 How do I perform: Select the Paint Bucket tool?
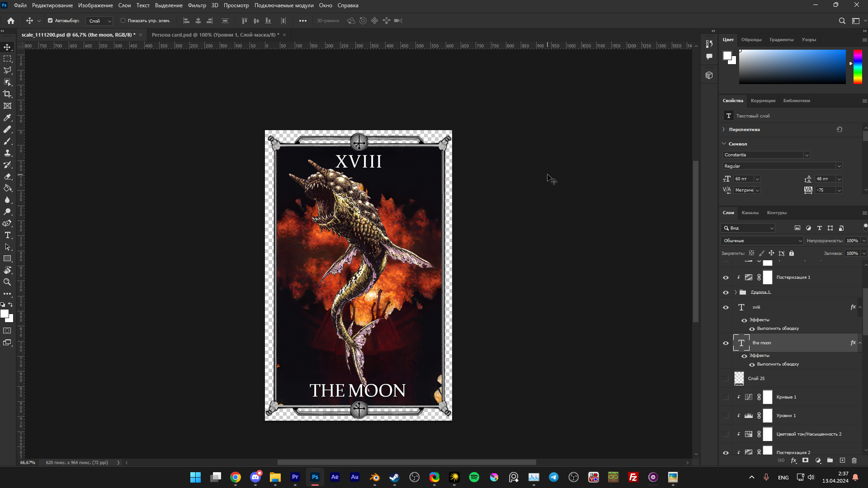(x=8, y=188)
